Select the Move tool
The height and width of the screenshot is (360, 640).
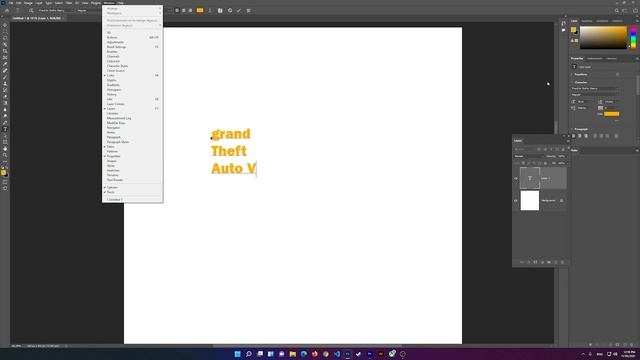[5, 25]
